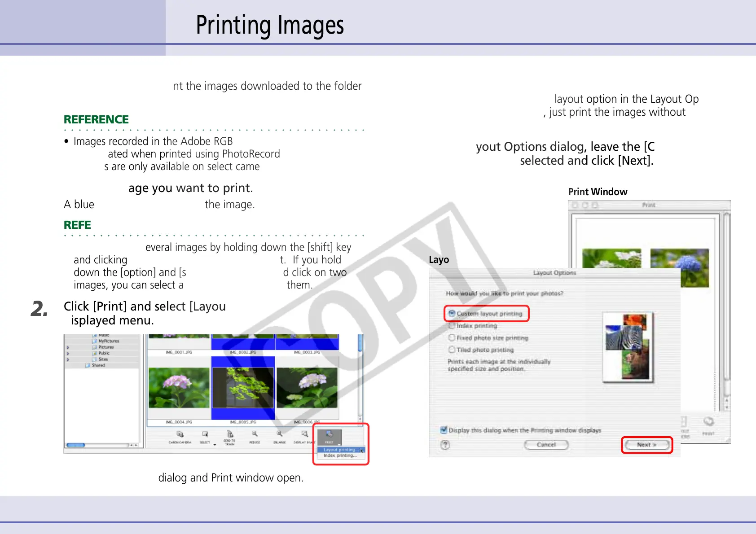Click the IMG_0002.JPG file name label

tap(243, 353)
